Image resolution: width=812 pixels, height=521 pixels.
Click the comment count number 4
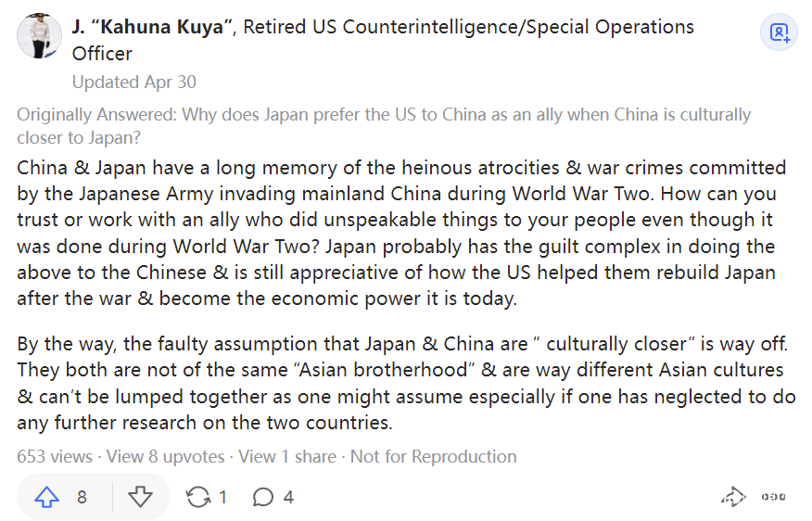(x=288, y=498)
